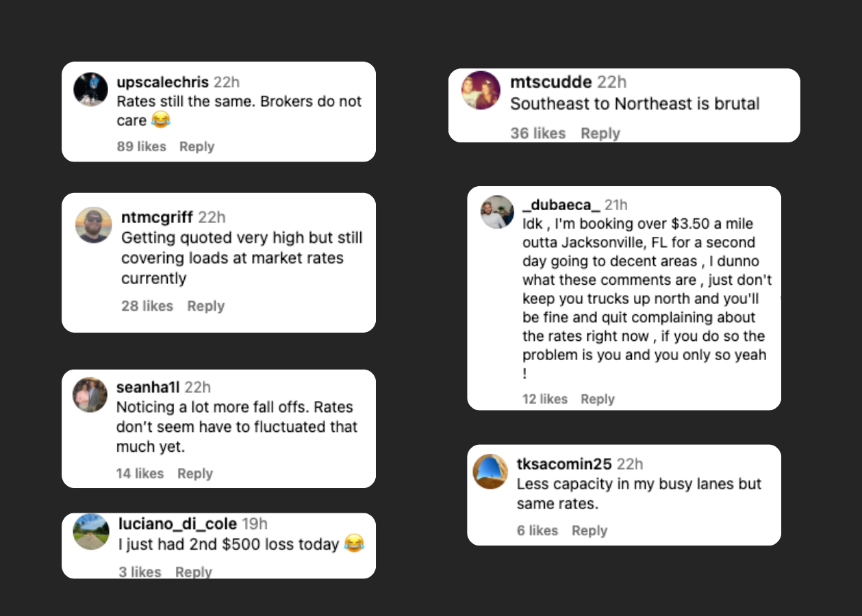Click upscalechris profile avatar
The image size is (862, 616).
tap(91, 89)
